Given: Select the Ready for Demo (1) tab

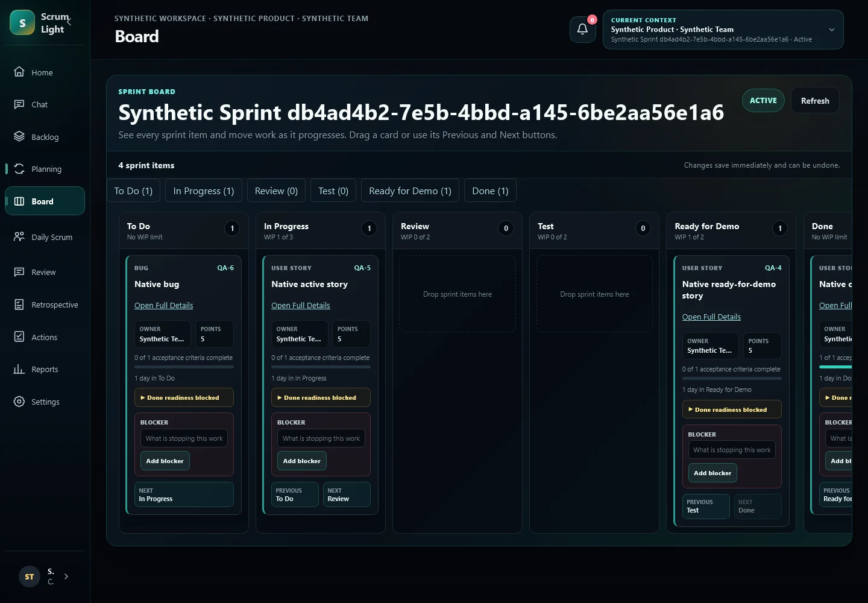Looking at the screenshot, I should pyautogui.click(x=410, y=191).
